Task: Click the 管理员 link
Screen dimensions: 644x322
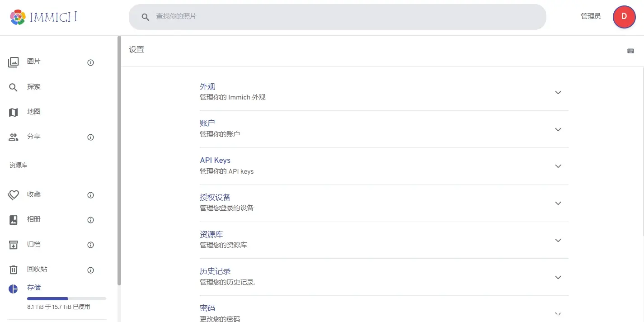Action: [591, 16]
